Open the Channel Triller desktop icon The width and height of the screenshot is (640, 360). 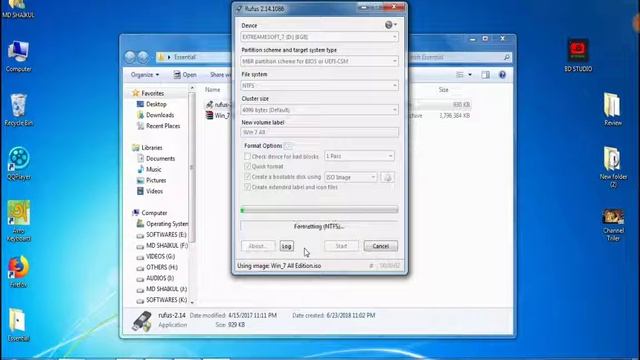[x=613, y=224]
